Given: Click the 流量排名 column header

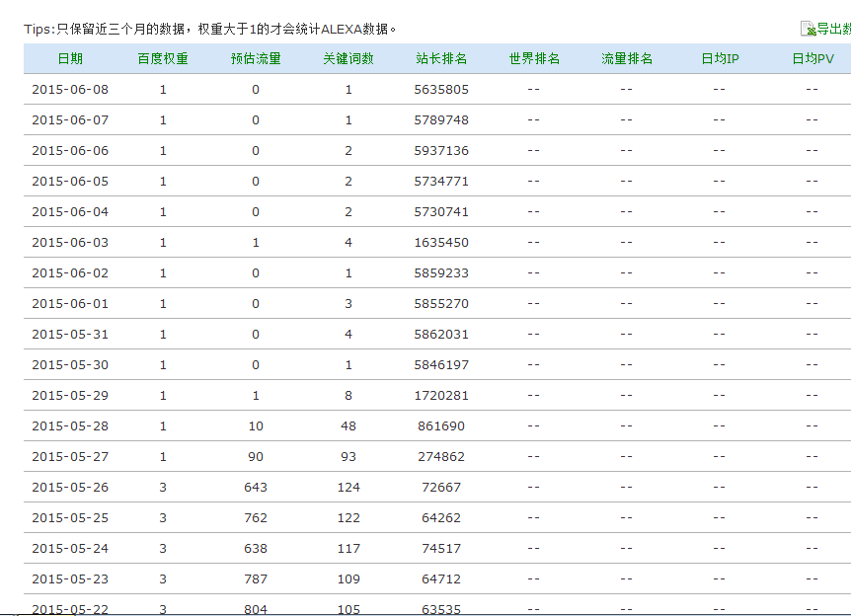Looking at the screenshot, I should [x=627, y=59].
